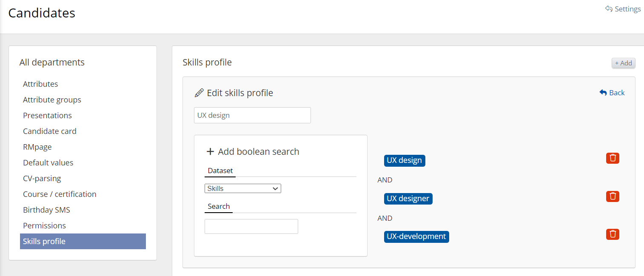The image size is (644, 276).
Task: Delete the UX designer skill tag
Action: coord(613,196)
